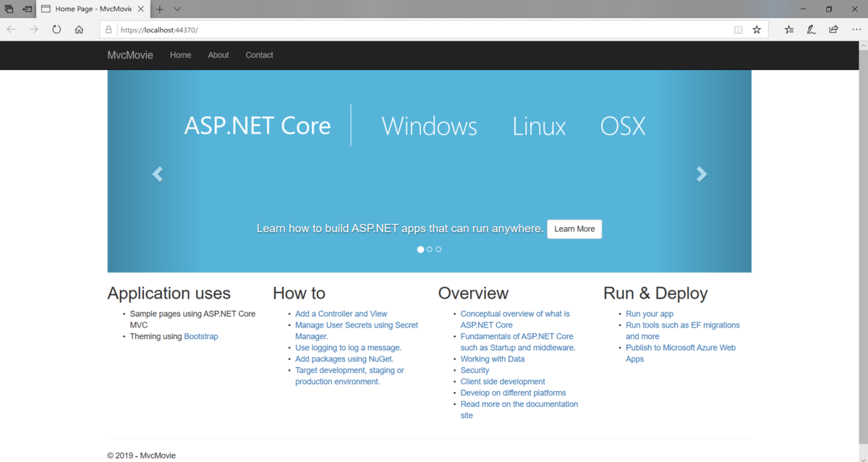Image resolution: width=868 pixels, height=462 pixels.
Task: Click the How to heading
Action: pyautogui.click(x=299, y=293)
